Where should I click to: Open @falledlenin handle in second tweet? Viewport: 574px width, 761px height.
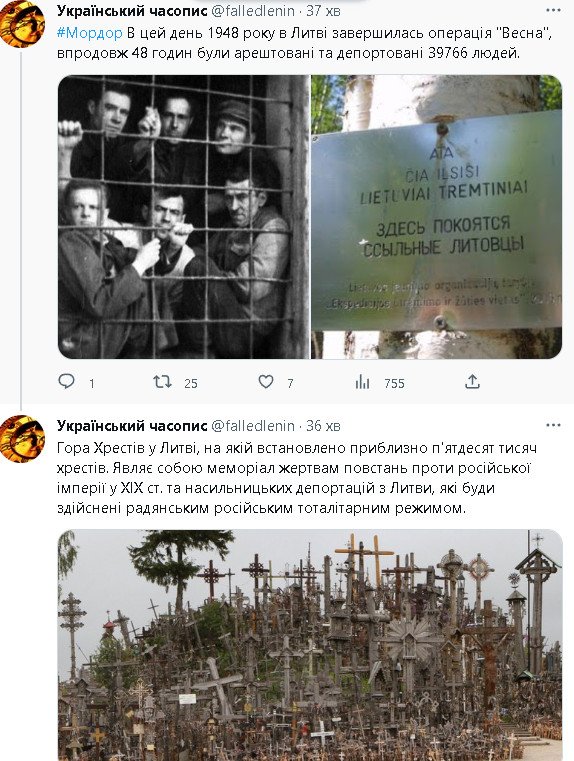(x=253, y=426)
